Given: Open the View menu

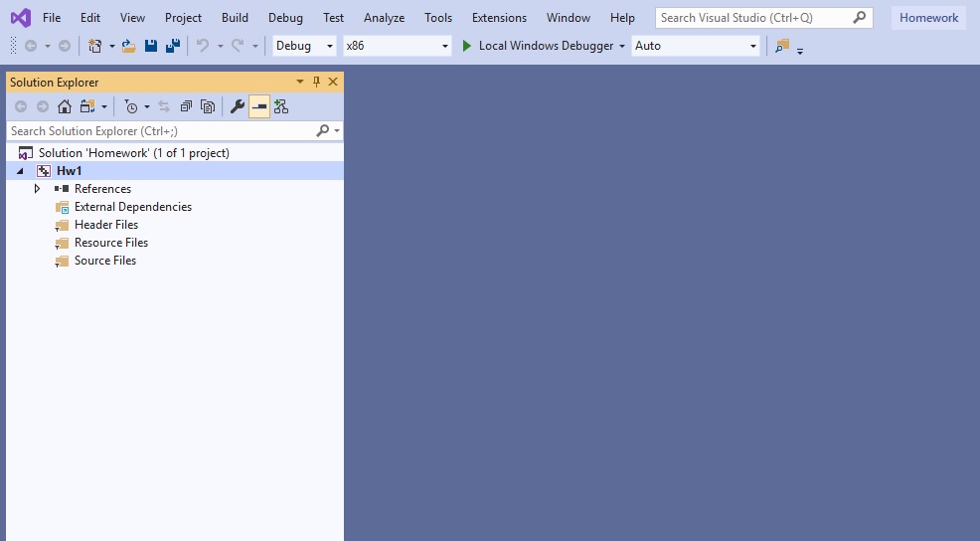Looking at the screenshot, I should coord(132,18).
